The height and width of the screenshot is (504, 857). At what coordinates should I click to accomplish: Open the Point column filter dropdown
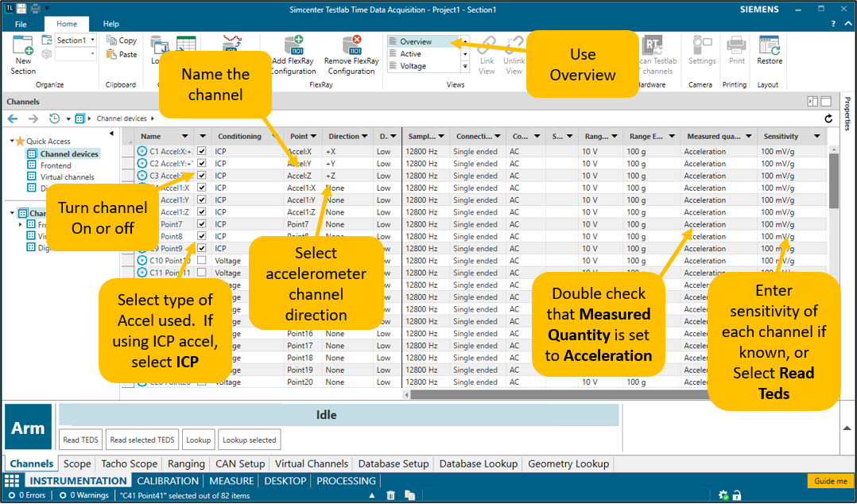314,137
